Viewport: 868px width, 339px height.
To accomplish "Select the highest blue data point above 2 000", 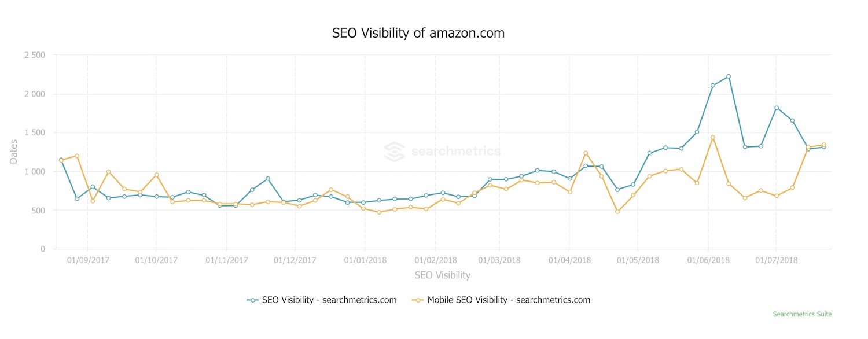I will point(729,76).
